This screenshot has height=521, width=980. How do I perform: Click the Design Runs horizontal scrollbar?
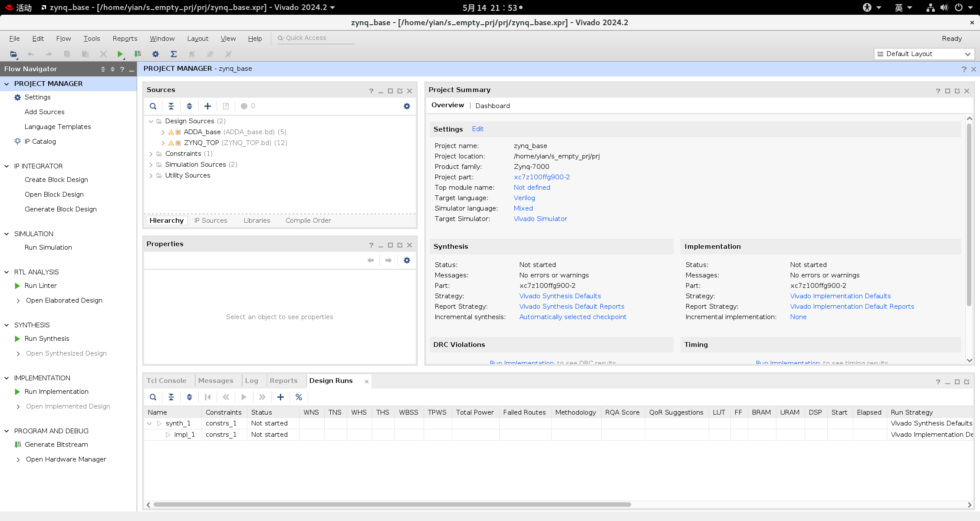[x=392, y=505]
